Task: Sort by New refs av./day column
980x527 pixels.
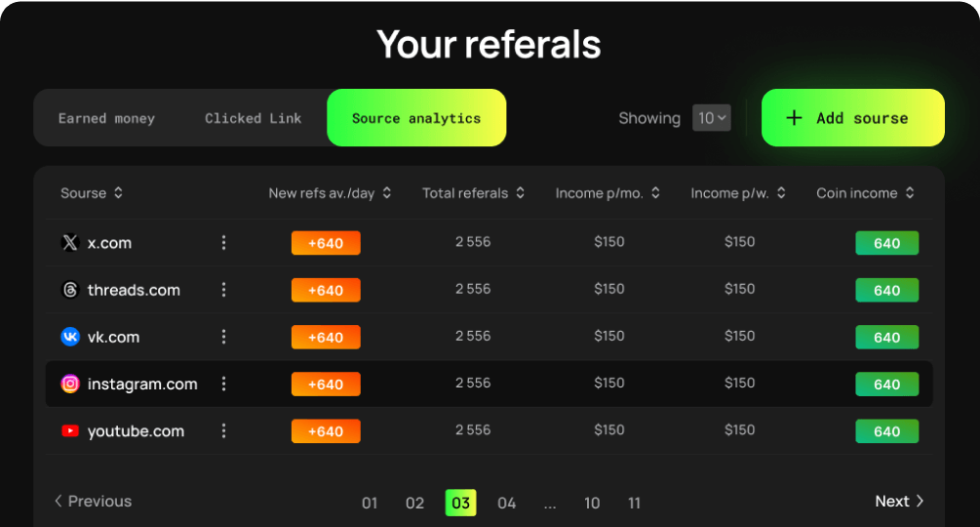Action: click(x=330, y=193)
